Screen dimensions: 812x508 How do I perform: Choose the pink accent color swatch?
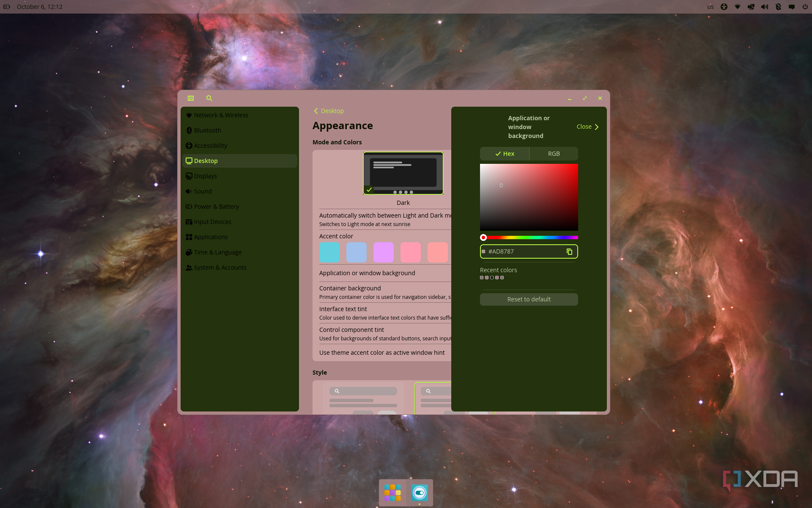coord(411,252)
